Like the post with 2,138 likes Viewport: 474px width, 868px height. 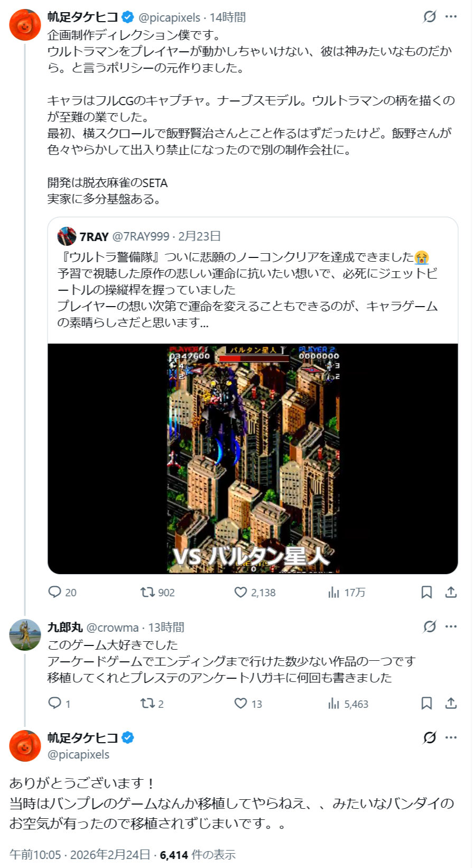tap(241, 592)
